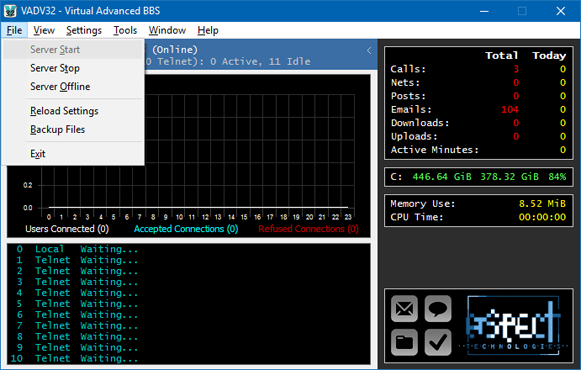Click the Users Connected (0) legend
This screenshot has height=370, width=581.
(x=67, y=229)
